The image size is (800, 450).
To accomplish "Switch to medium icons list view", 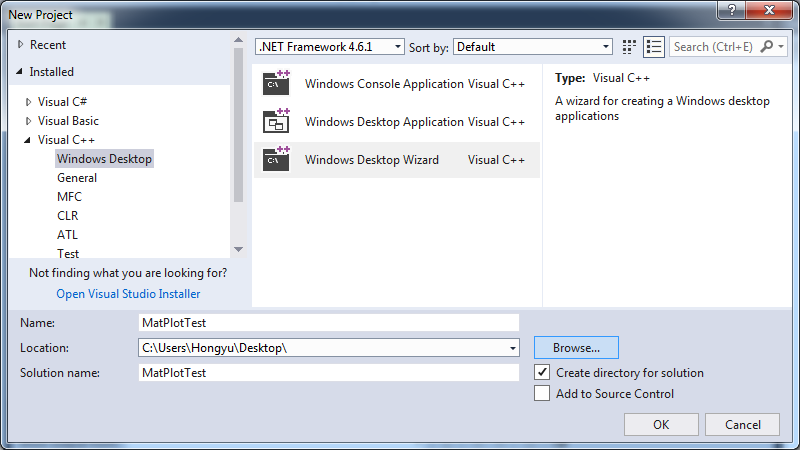I will (654, 47).
